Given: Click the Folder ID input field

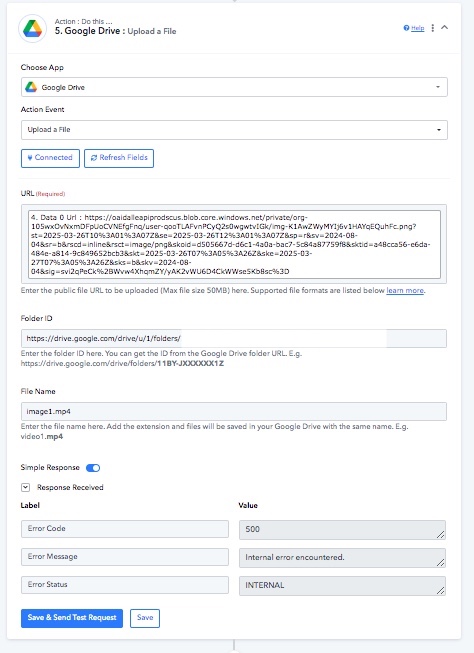Looking at the screenshot, I should click(234, 339).
